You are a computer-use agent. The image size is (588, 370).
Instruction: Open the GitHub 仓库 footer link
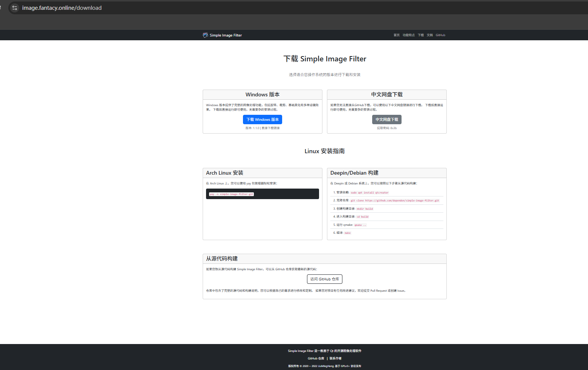(316, 358)
